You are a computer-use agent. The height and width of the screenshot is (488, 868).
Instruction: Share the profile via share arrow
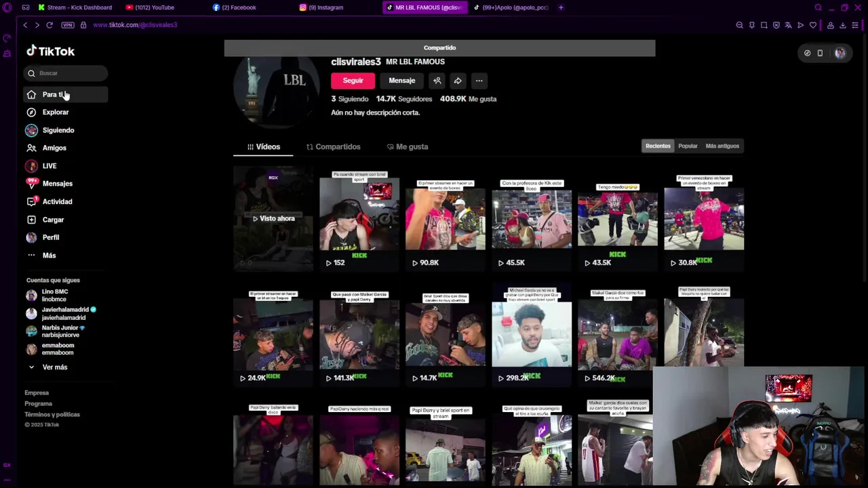click(458, 81)
